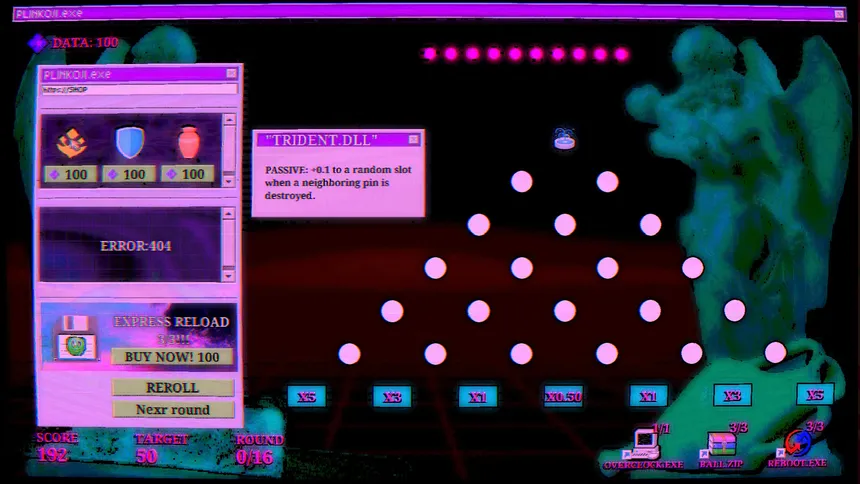860x484 pixels.
Task: Click the ROUND 0/16 readout
Action: click(x=259, y=449)
